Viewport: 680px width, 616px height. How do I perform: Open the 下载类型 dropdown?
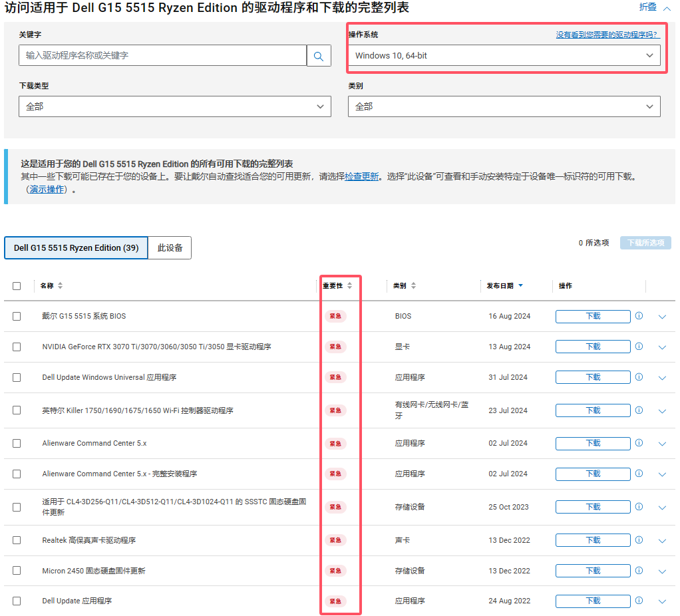click(174, 106)
